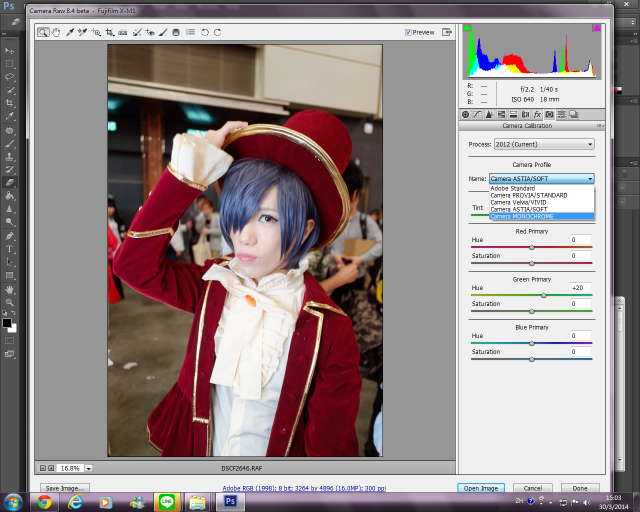The height and width of the screenshot is (512, 640).
Task: Click Red Primary Saturation value field
Action: pyautogui.click(x=580, y=256)
